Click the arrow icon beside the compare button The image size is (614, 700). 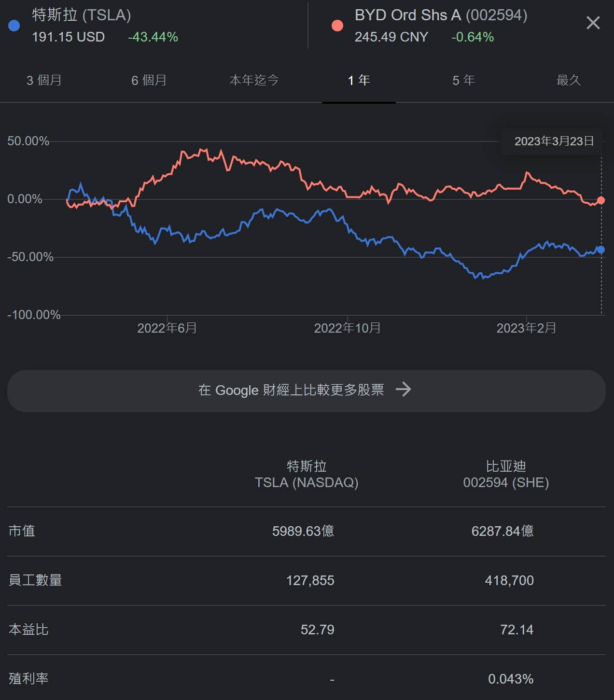(405, 390)
